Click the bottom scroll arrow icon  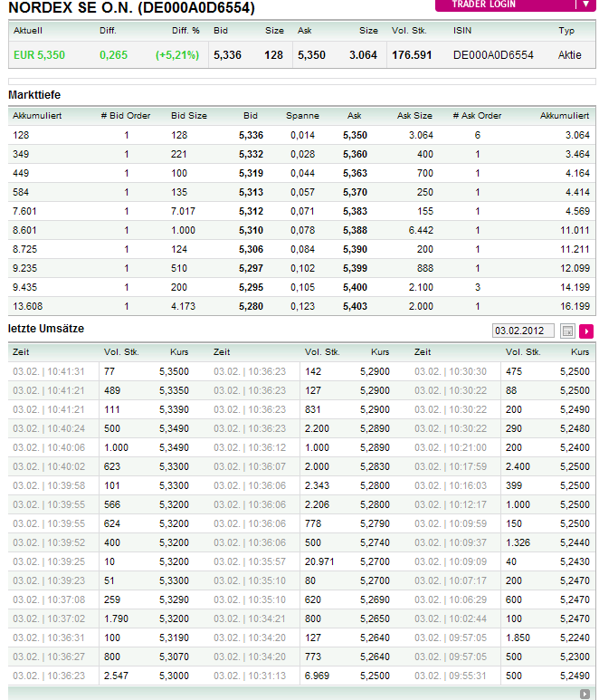tap(585, 694)
